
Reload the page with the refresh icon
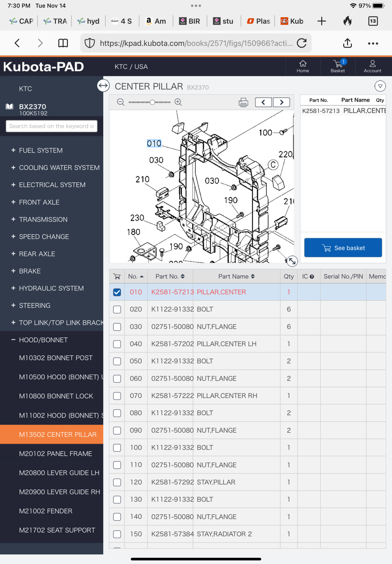[x=302, y=43]
